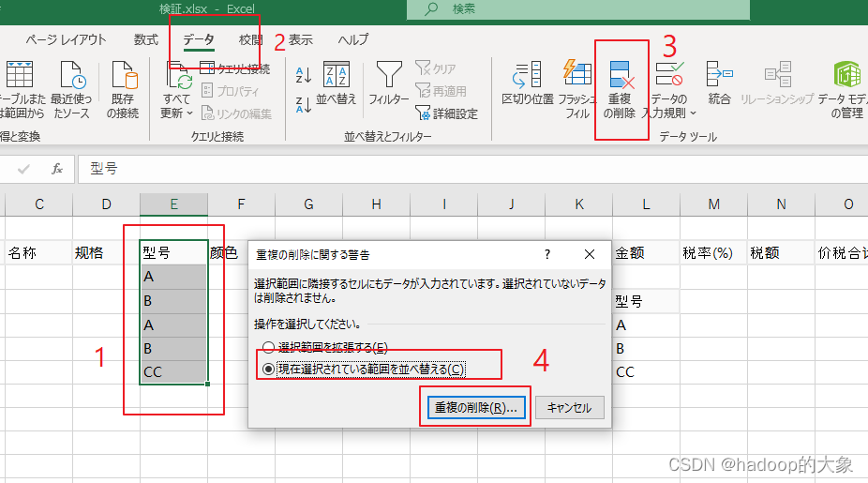Select column D header

[x=106, y=204]
